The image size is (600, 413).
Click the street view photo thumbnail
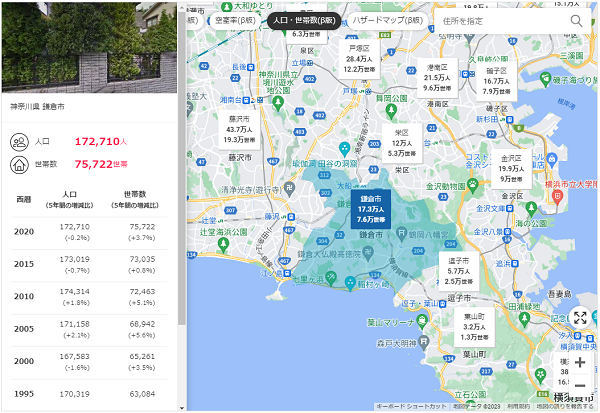90,47
